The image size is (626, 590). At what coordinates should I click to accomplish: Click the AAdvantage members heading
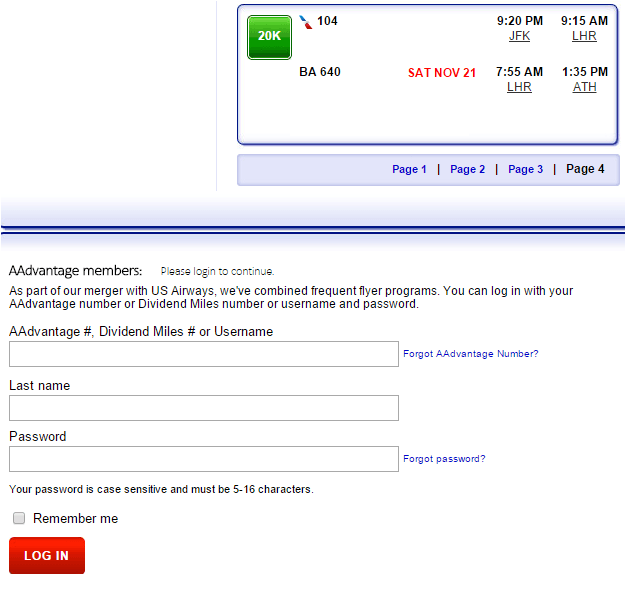(x=75, y=271)
